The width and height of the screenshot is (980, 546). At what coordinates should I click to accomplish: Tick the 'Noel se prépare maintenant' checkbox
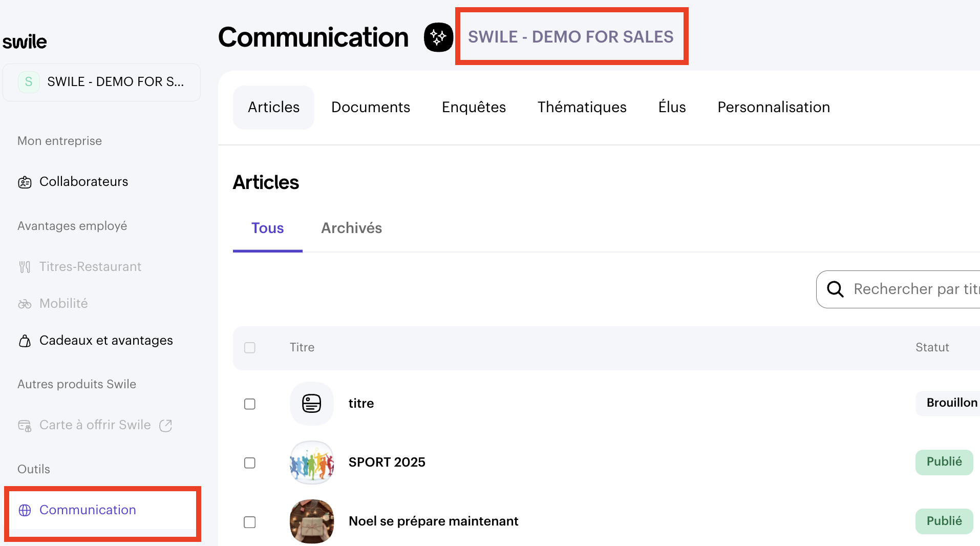(x=250, y=522)
